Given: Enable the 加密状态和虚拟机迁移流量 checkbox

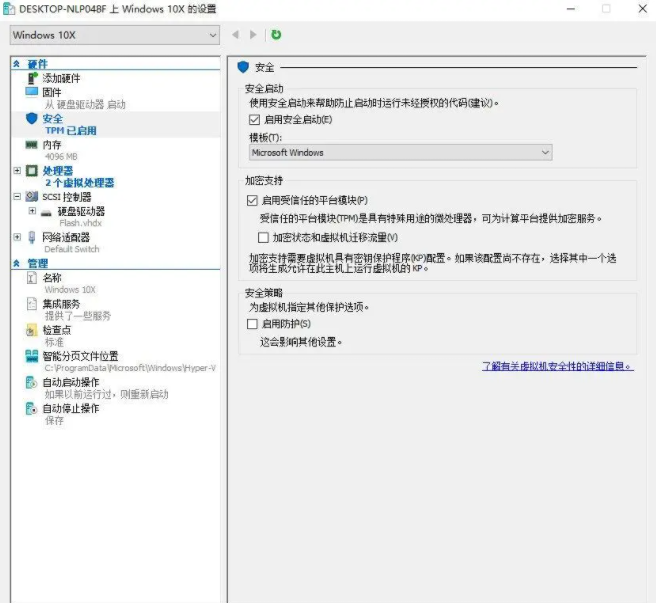Looking at the screenshot, I should 264,238.
